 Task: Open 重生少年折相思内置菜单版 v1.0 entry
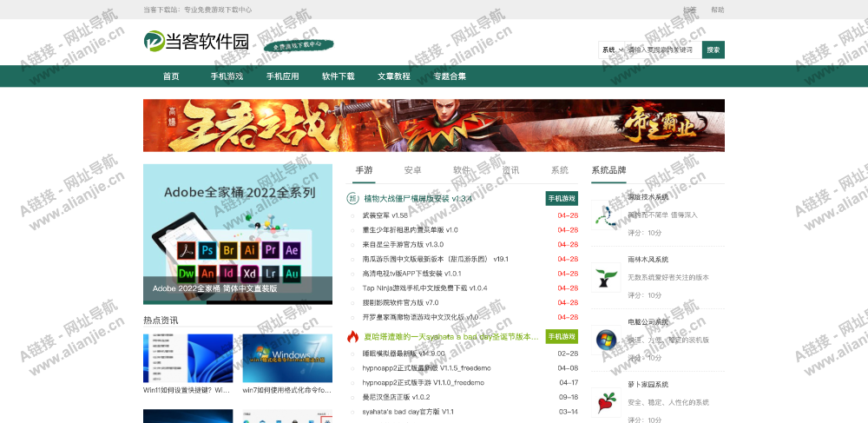[411, 230]
